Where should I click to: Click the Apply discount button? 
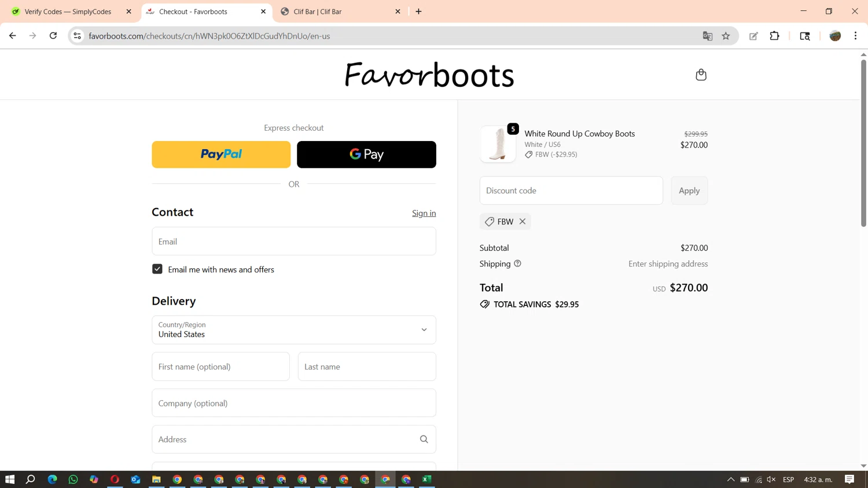689,190
